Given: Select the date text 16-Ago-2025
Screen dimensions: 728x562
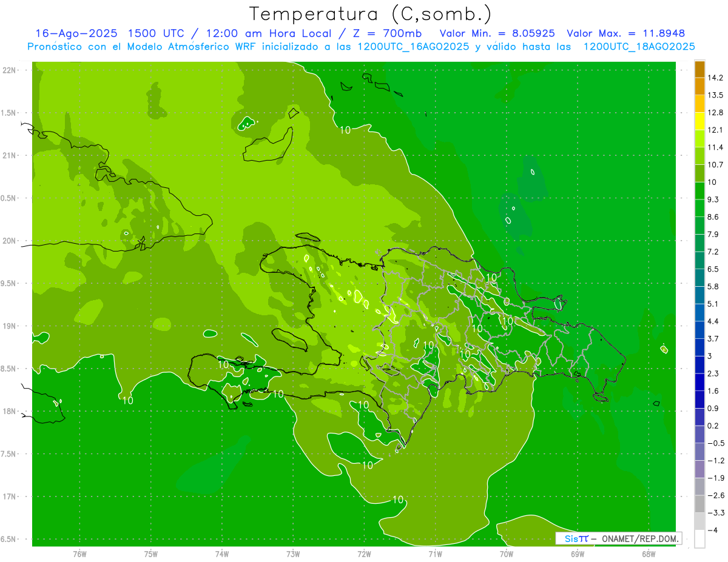Looking at the screenshot, I should coord(75,33).
